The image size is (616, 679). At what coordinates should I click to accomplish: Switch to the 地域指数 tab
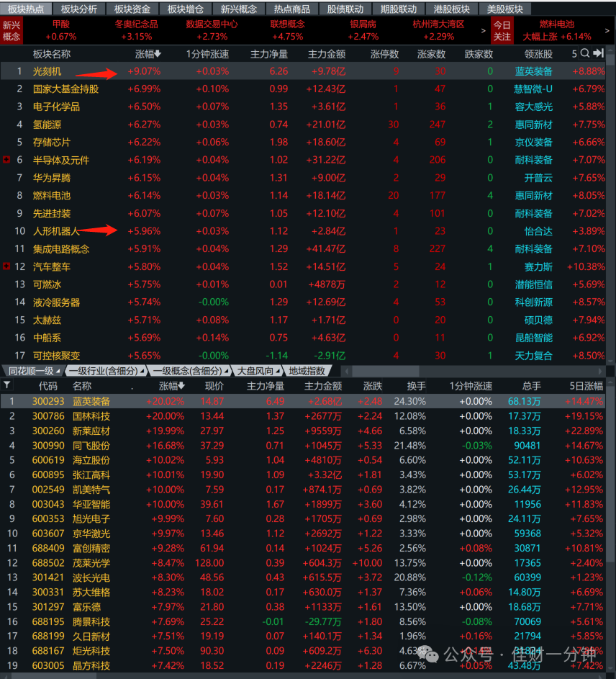click(307, 371)
